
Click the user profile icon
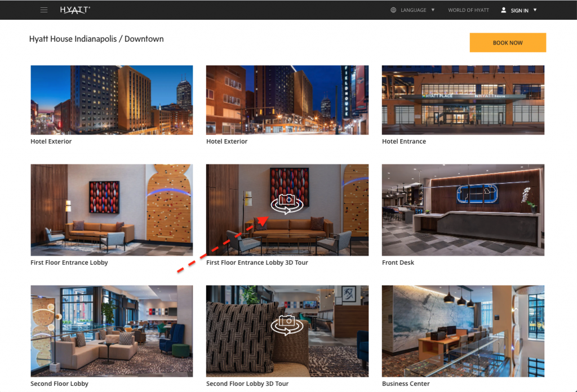(x=503, y=10)
